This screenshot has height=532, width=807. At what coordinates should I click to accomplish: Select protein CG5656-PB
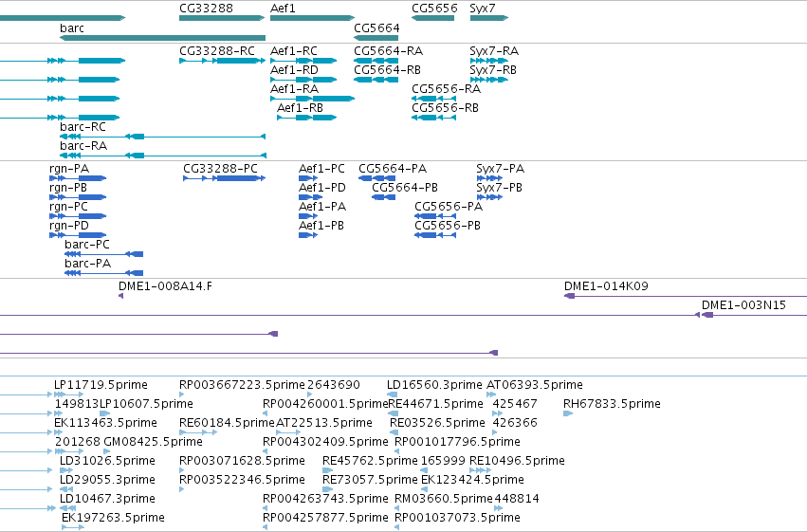point(435,235)
